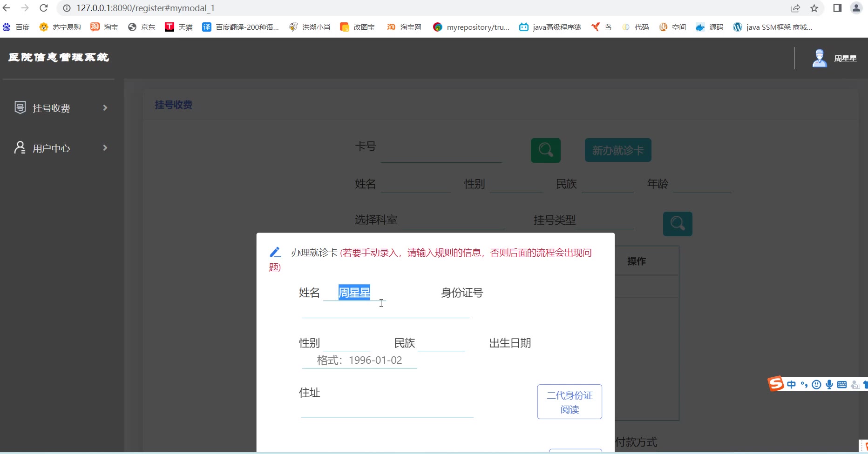Click the 二代身份证阅读 button

569,402
